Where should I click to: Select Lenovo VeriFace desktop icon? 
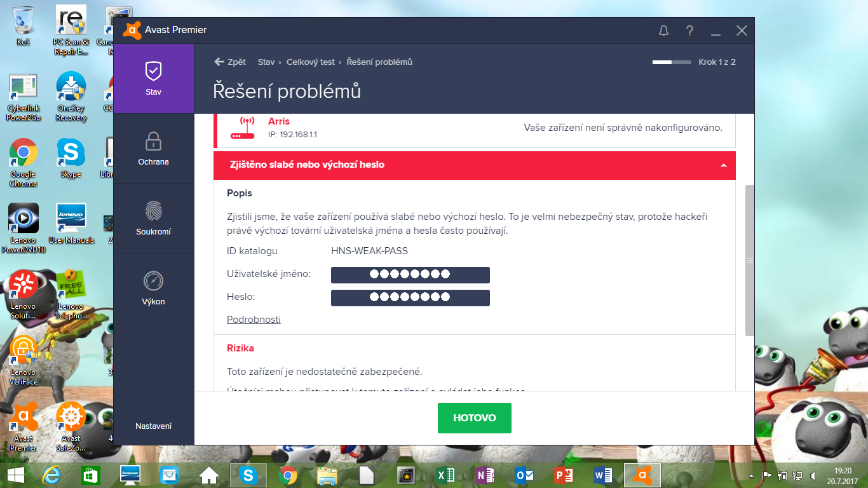click(x=24, y=360)
